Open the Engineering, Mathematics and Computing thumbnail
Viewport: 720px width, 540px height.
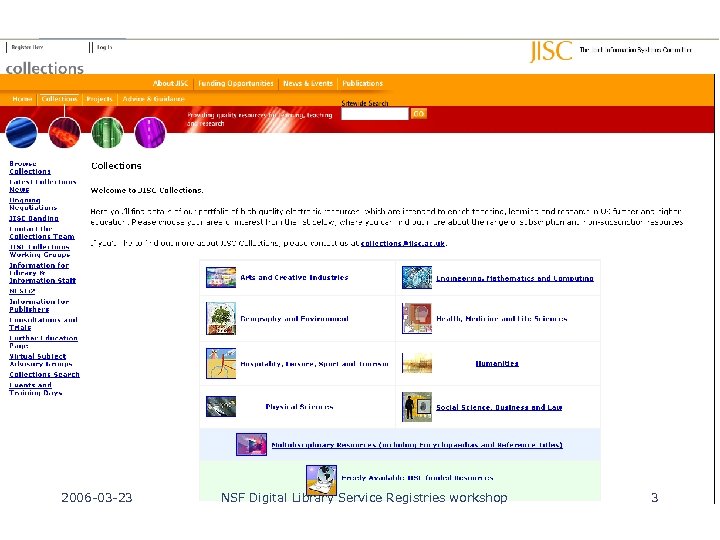click(x=416, y=277)
